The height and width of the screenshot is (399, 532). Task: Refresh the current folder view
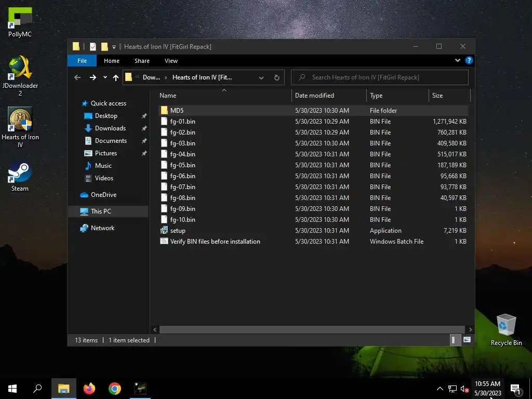tap(277, 77)
